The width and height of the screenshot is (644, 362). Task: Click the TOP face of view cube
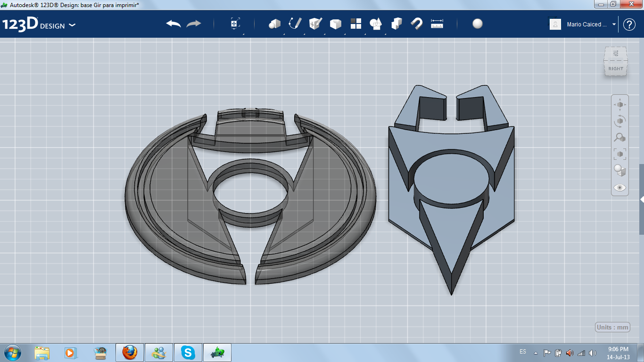(x=616, y=54)
